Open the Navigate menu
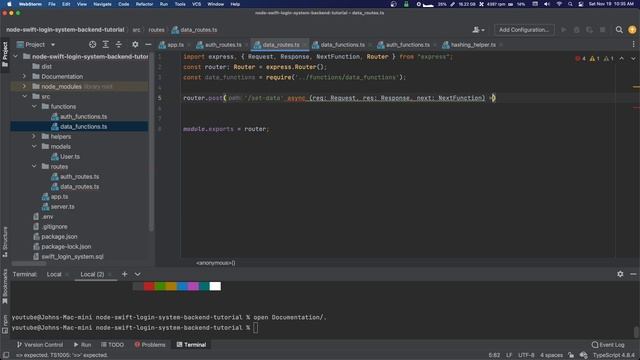 coord(102,4)
